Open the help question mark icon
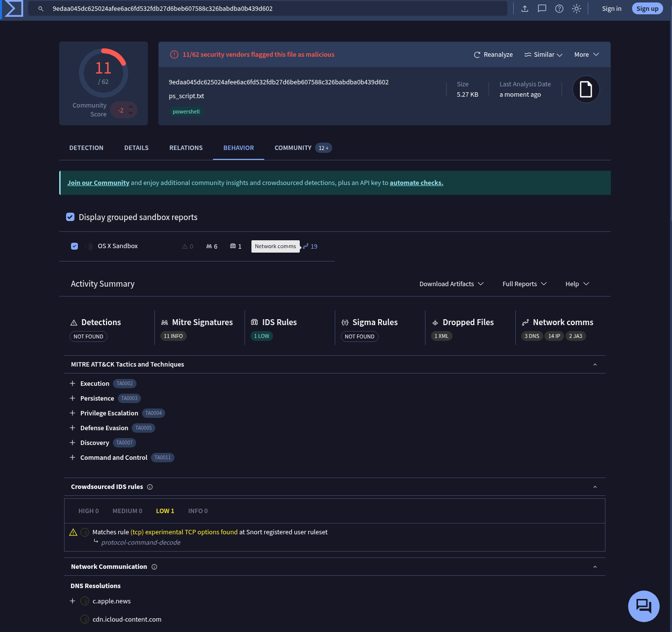Viewport: 672px width, 632px height. (559, 8)
